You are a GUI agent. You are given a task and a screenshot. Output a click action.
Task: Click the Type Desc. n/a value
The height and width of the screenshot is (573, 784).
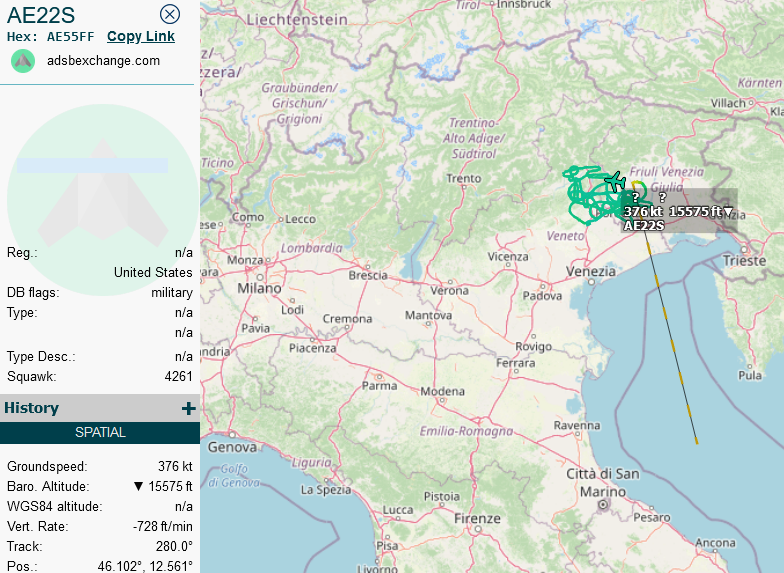[x=184, y=356]
